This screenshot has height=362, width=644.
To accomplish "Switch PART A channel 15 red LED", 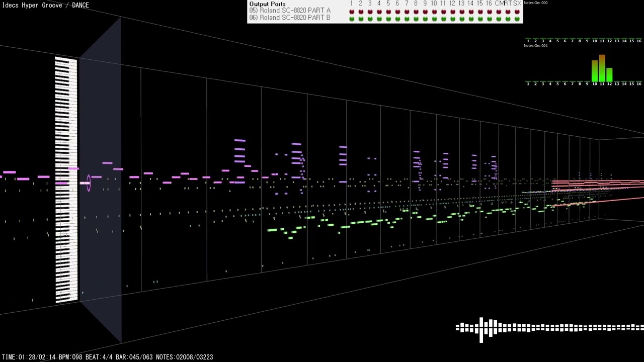I will click(480, 12).
